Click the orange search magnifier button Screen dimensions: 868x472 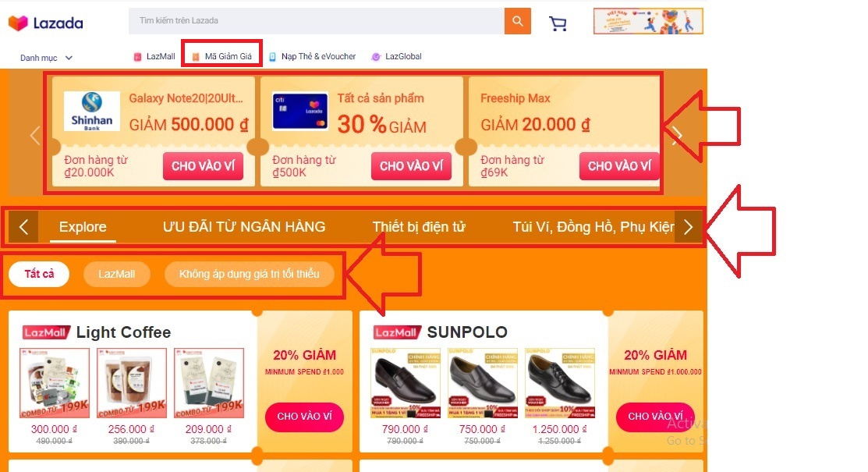tap(517, 21)
